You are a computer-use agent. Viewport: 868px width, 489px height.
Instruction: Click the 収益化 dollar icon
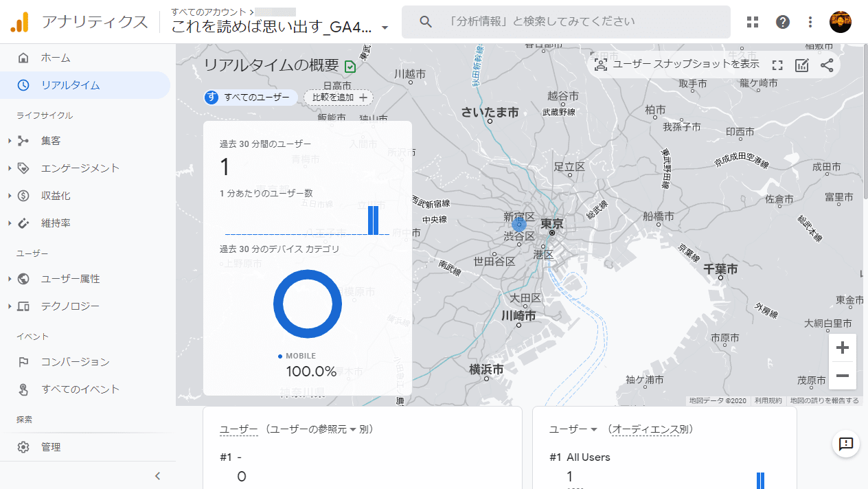(23, 196)
